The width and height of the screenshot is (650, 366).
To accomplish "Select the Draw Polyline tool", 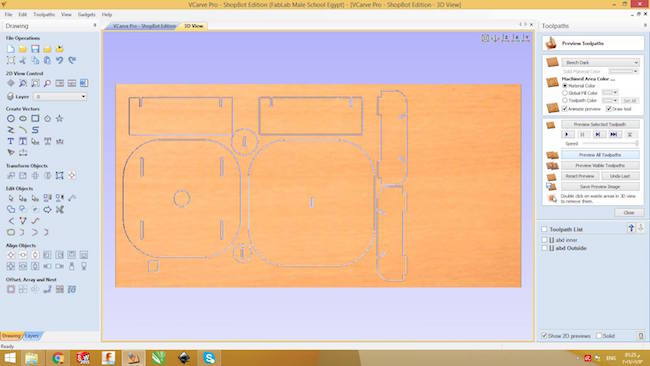I will (x=11, y=130).
